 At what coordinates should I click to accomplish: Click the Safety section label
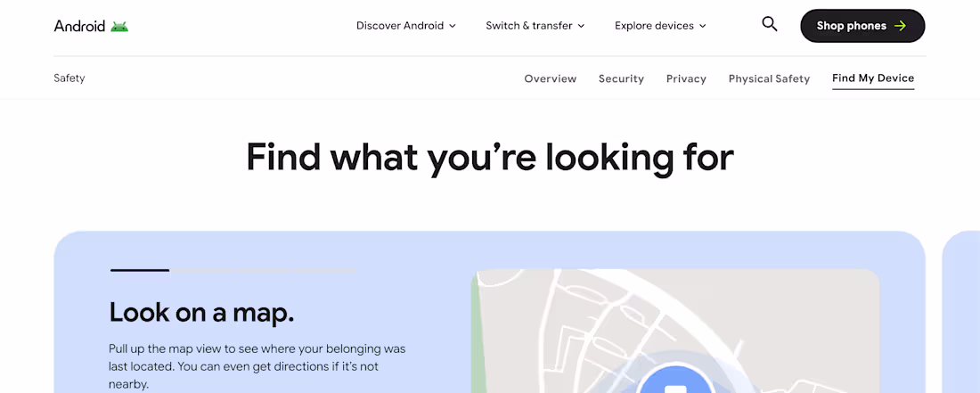[x=69, y=78]
